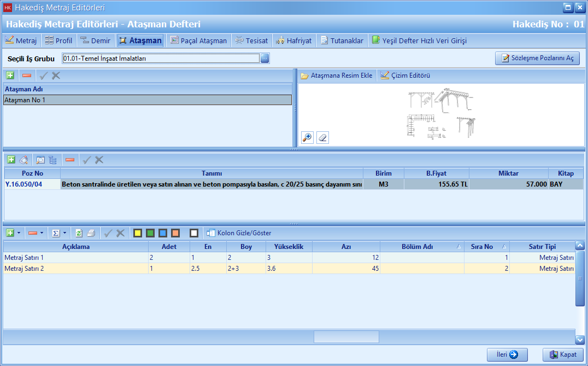Open the Çizim Editörü drawing editor
Screen dimensions: 588x366
tap(405, 75)
